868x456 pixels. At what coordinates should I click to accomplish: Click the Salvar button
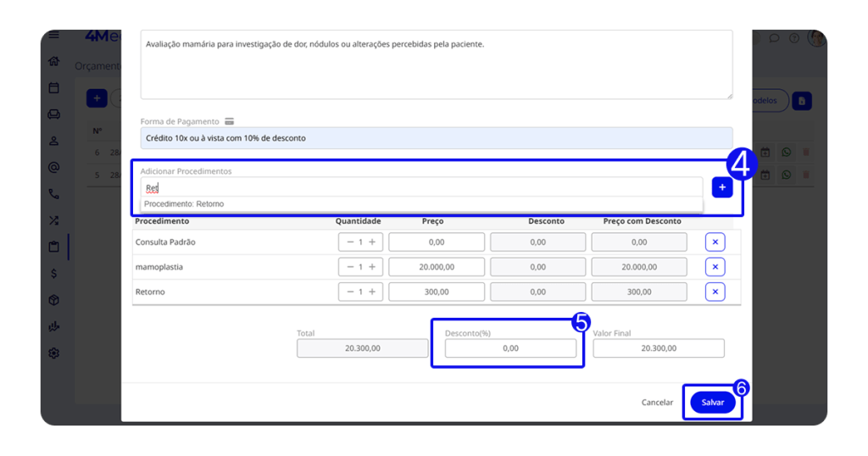click(x=712, y=403)
